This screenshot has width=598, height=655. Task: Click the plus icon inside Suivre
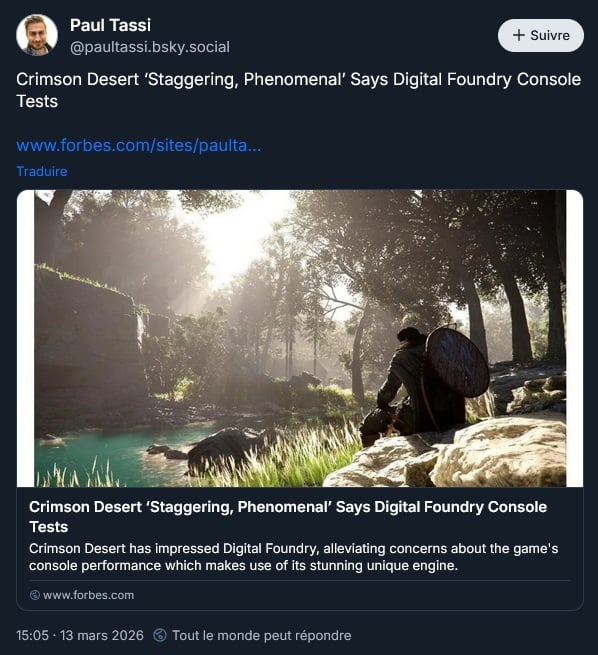click(x=519, y=35)
